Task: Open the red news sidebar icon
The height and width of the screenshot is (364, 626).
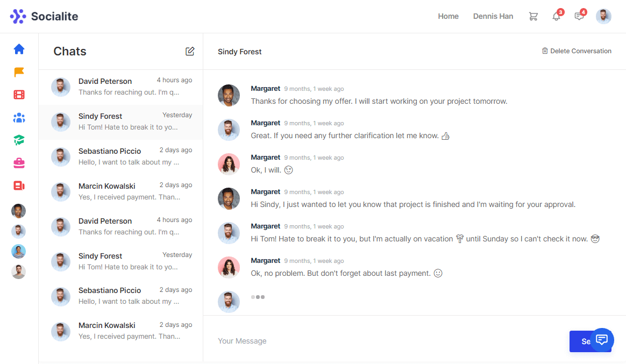Action: [19, 185]
